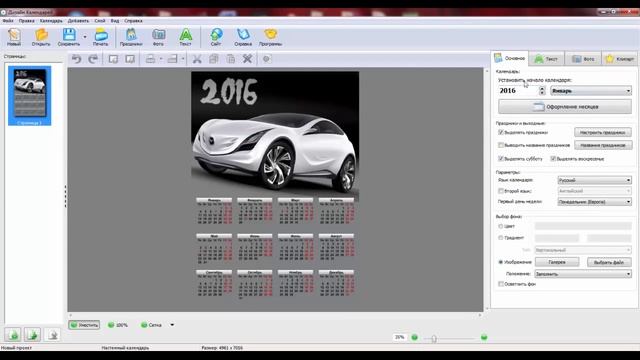Viewport: 640px width, 360px height.
Task: Open the month dropdown showing Январь
Action: coord(591,91)
